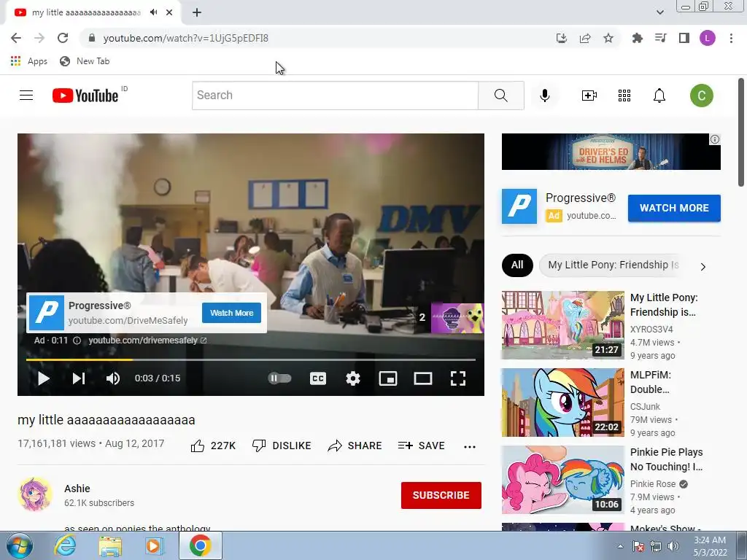Open the New Tab bookmark

(85, 61)
